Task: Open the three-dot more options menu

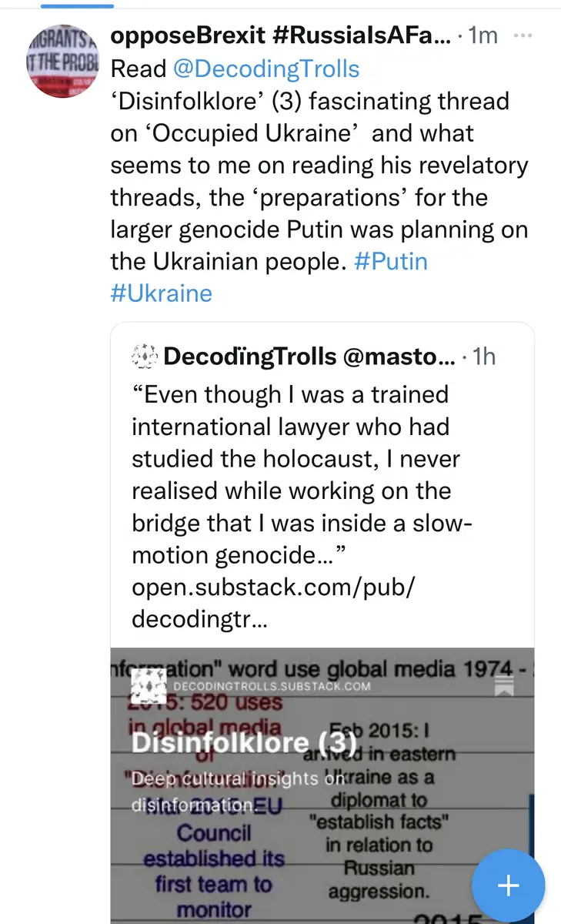Action: pos(523,37)
